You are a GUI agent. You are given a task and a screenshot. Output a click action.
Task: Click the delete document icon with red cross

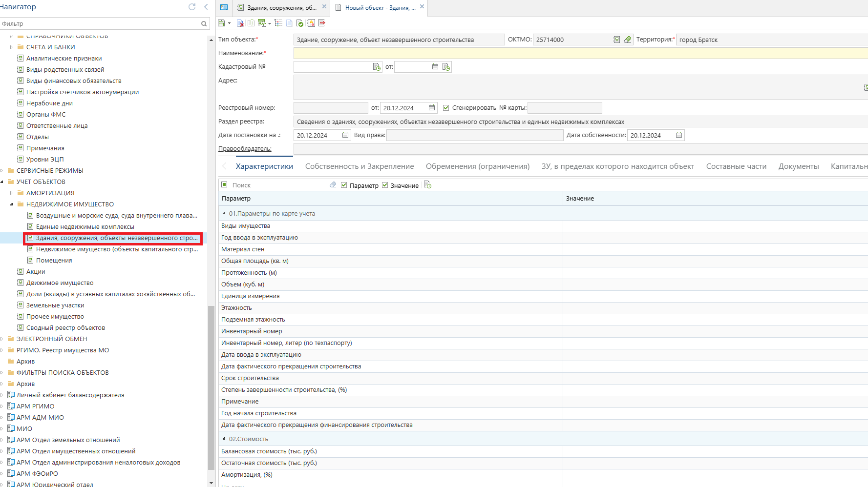240,23
